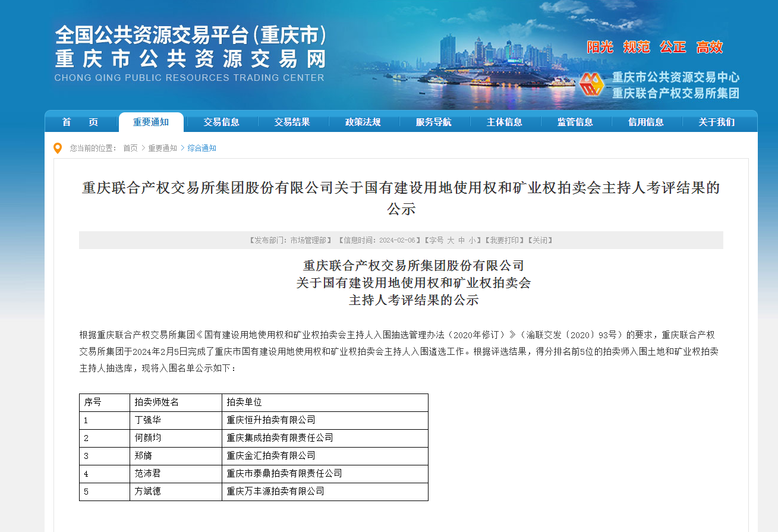The height and width of the screenshot is (532, 778).
Task: Navigate to 信用信息 tab
Action: pyautogui.click(x=646, y=122)
